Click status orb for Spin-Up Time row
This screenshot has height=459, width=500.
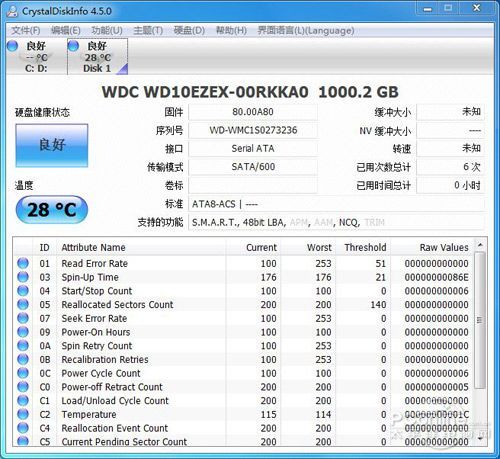click(x=23, y=277)
